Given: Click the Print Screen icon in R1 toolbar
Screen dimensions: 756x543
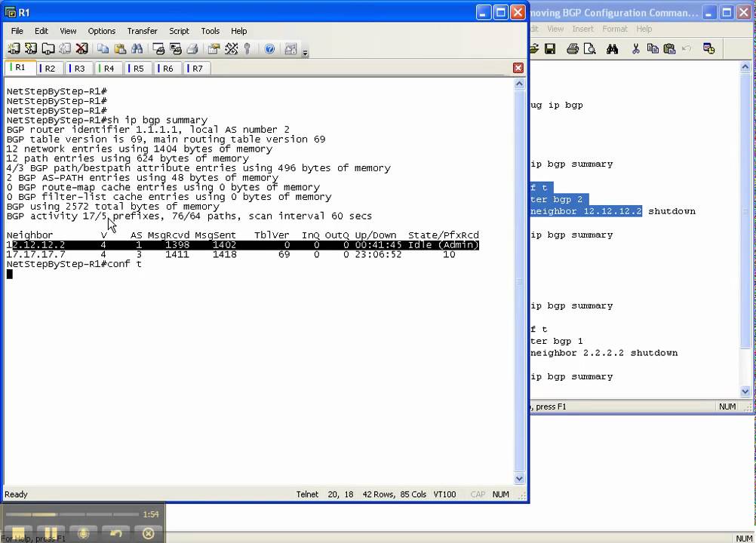Looking at the screenshot, I should click(x=158, y=48).
